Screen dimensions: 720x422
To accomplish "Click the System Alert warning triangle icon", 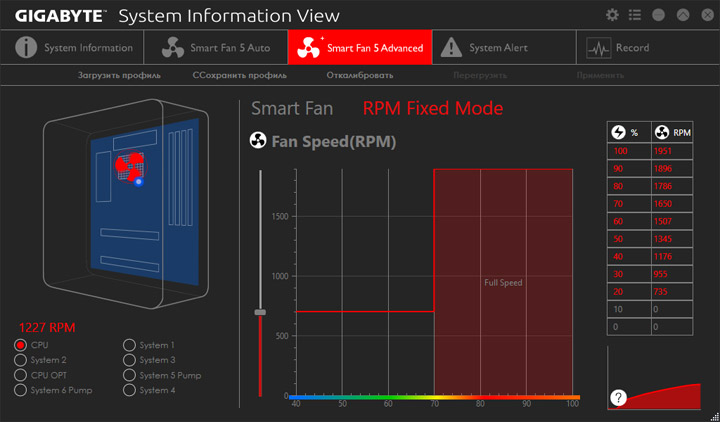I will coord(451,47).
